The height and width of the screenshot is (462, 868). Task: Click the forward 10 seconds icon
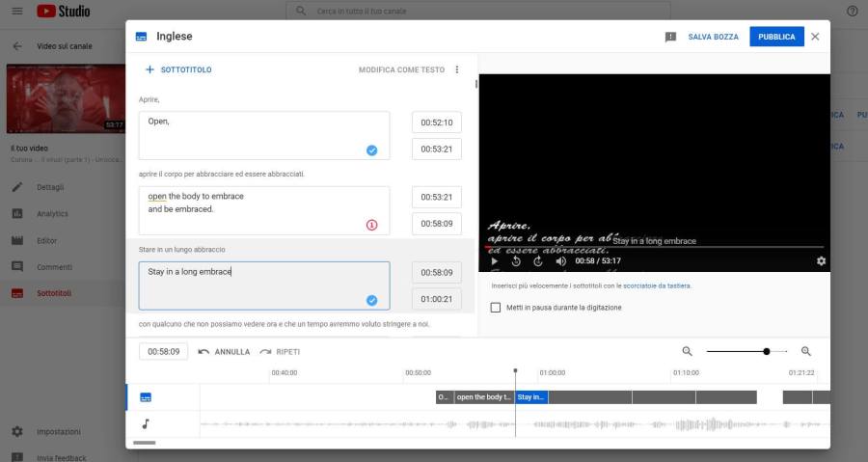tap(538, 261)
